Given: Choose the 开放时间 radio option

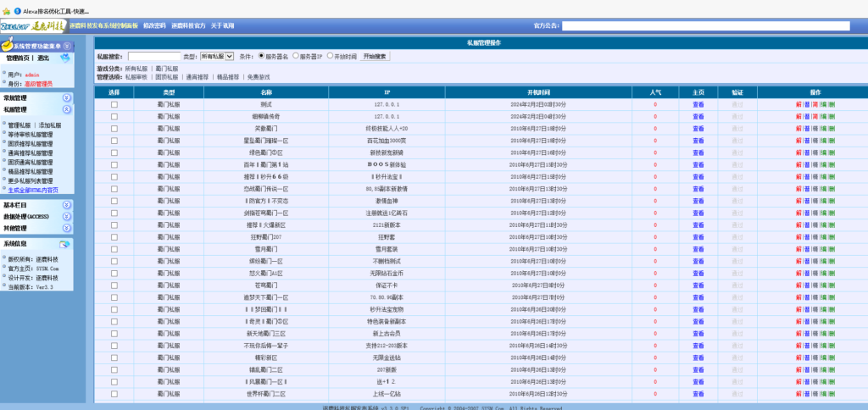Looking at the screenshot, I should (x=329, y=56).
